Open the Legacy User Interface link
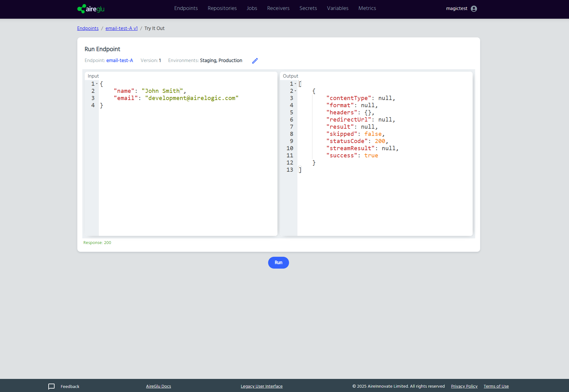 (x=262, y=386)
